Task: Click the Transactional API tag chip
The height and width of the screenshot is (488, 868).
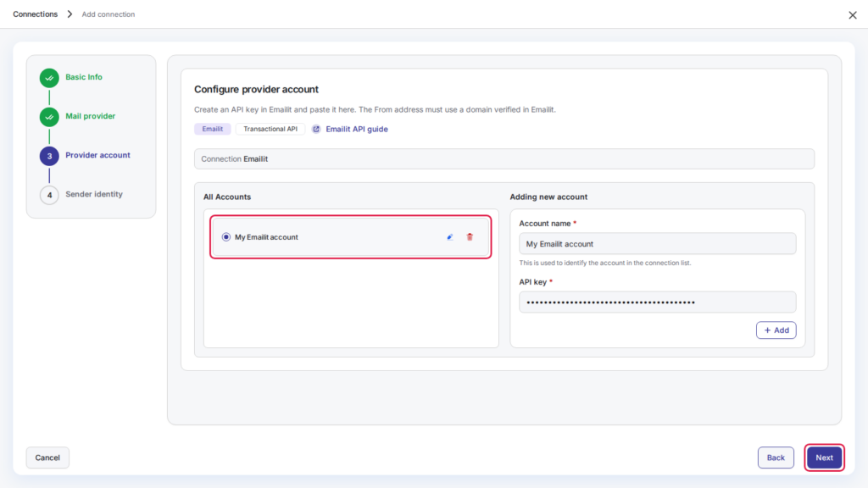Action: [x=270, y=129]
